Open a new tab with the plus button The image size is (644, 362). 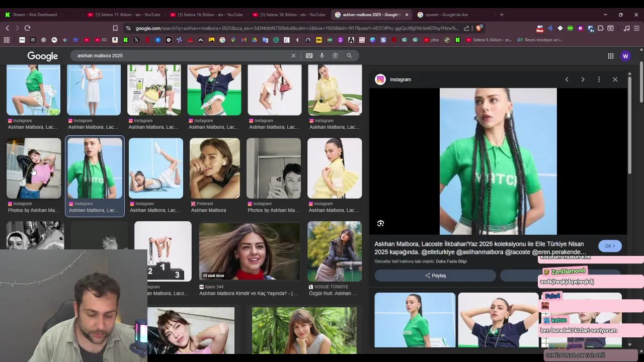[501, 15]
